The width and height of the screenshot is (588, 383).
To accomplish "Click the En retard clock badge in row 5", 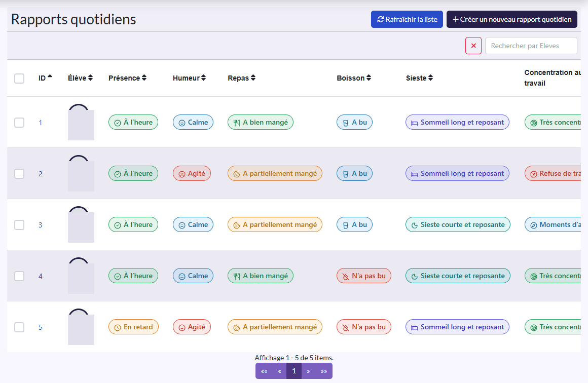I will [133, 327].
